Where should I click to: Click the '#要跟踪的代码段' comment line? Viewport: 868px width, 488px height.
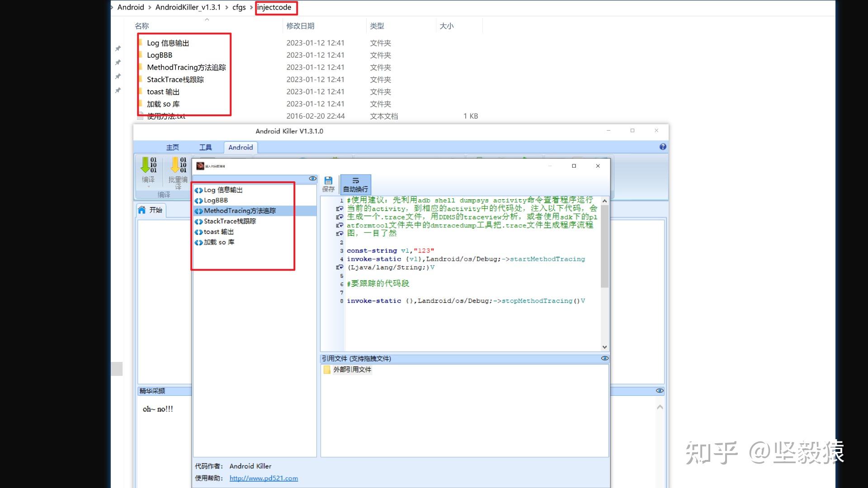click(377, 284)
